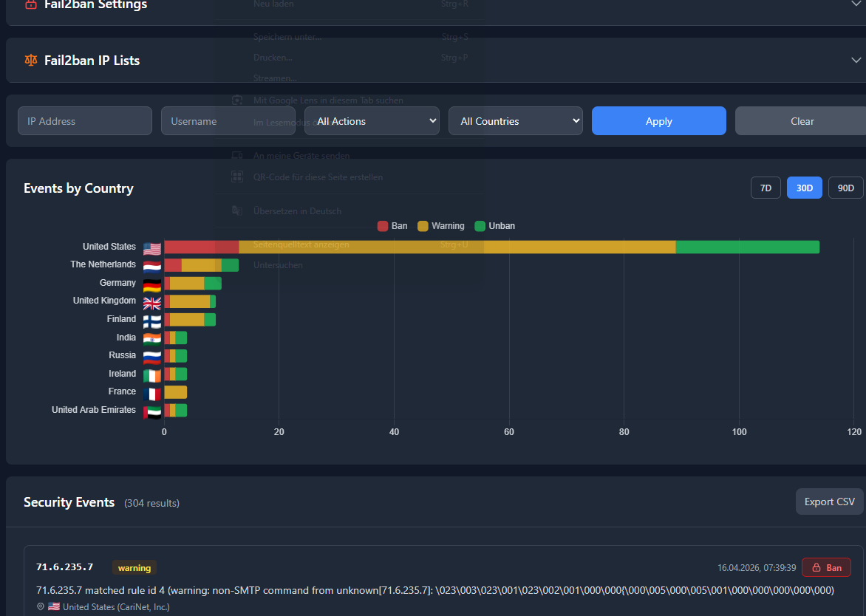This screenshot has width=866, height=616.
Task: Click the IP Address filter field
Action: click(84, 121)
